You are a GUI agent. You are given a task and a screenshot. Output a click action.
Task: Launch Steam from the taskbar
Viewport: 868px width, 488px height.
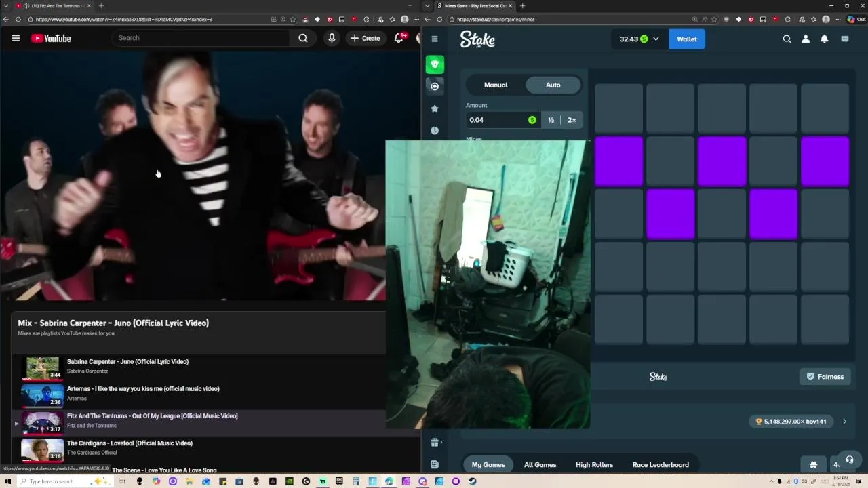pos(472,481)
